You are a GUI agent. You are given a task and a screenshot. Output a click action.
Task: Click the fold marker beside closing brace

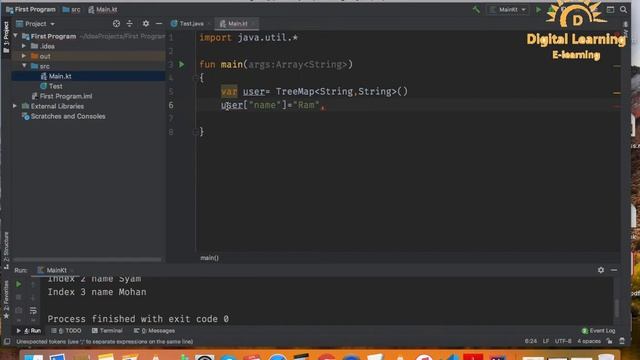coord(196,131)
